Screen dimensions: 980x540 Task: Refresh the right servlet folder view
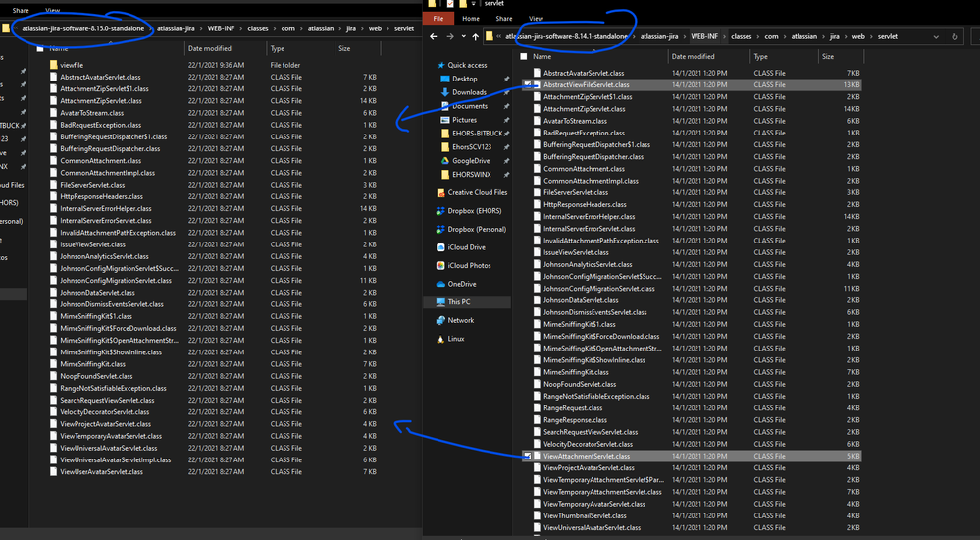pos(954,37)
